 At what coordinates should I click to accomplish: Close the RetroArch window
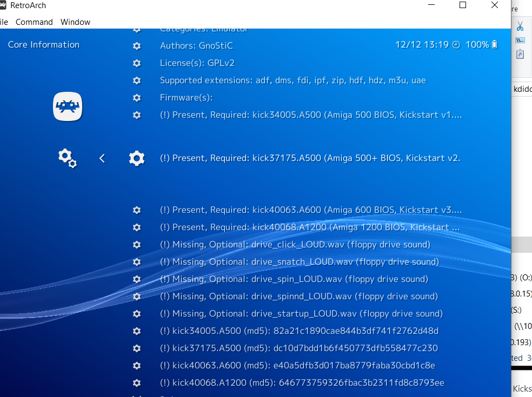[495, 5]
